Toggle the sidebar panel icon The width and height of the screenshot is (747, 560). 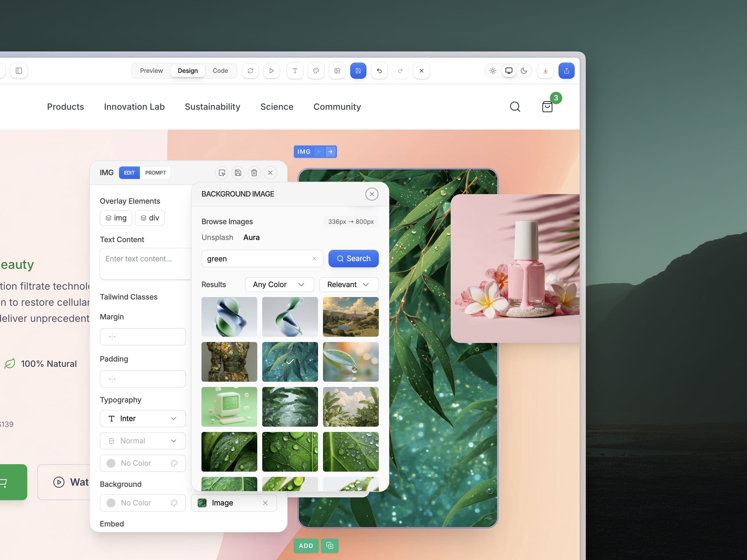pos(19,71)
